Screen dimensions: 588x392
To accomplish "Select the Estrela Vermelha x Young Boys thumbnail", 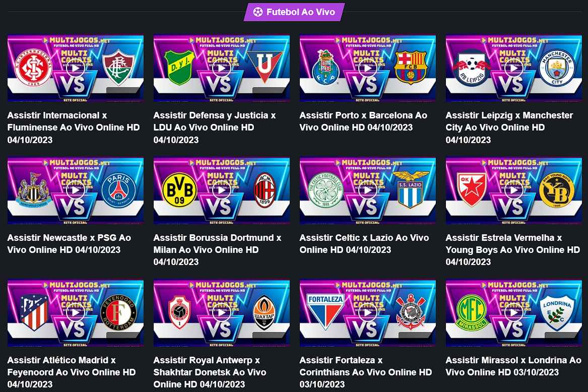I will point(514,190).
